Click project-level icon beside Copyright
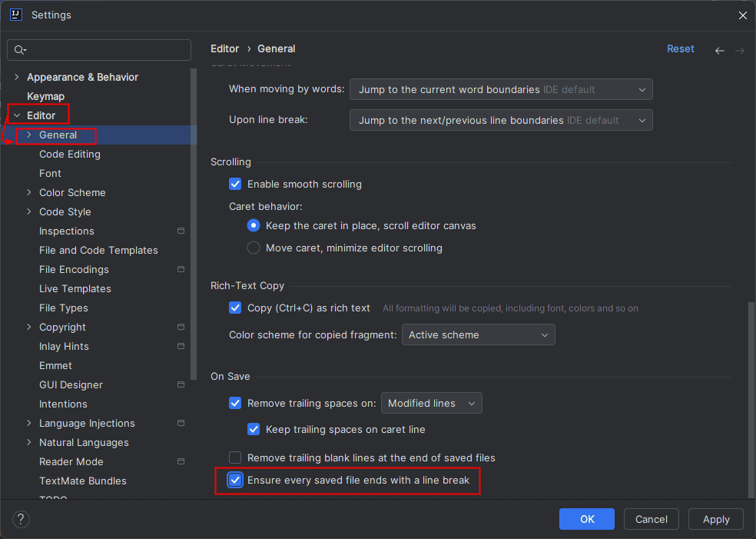This screenshot has height=539, width=756. (x=181, y=327)
